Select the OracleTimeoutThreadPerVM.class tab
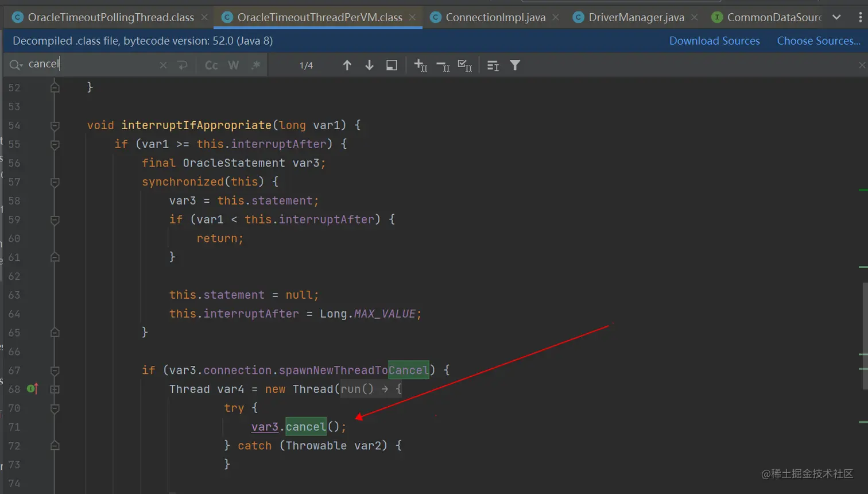The image size is (868, 494). pos(320,18)
